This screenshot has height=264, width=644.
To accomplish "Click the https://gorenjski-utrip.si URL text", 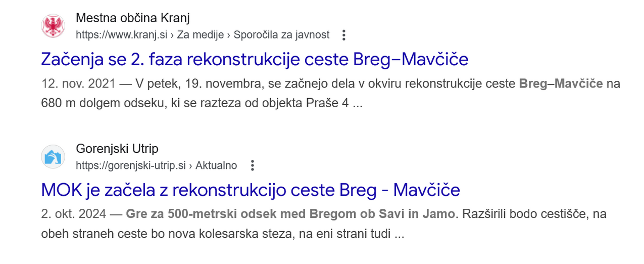I will click(131, 165).
